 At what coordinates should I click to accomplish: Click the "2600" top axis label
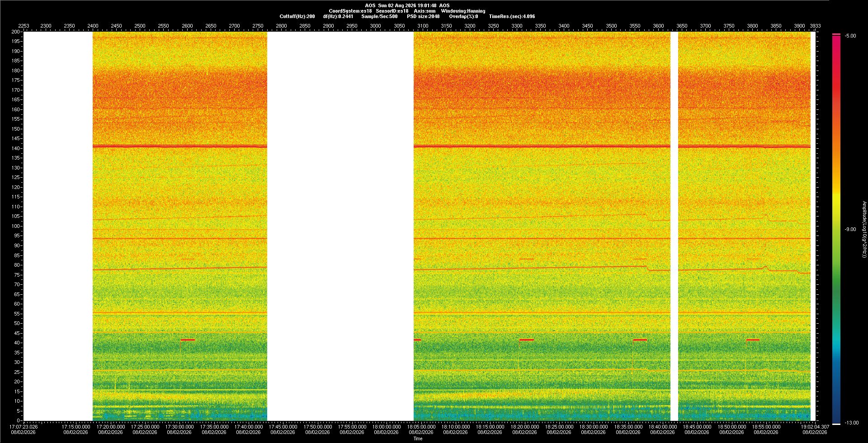187,26
